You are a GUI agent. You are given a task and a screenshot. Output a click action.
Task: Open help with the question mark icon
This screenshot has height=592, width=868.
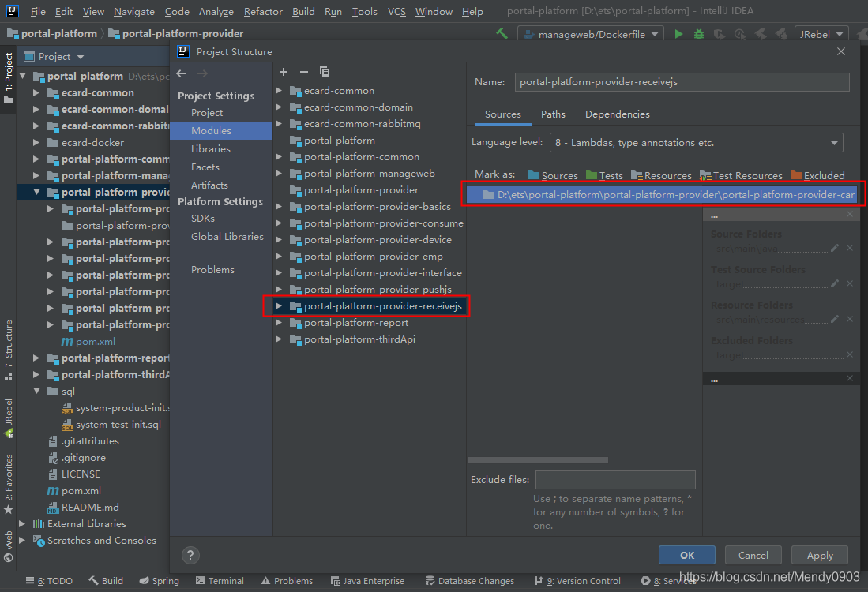190,555
